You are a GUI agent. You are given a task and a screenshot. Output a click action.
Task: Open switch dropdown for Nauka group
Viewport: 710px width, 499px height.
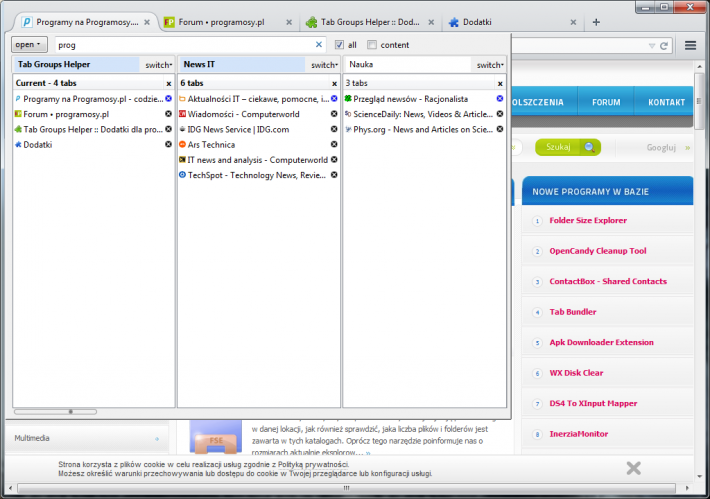point(490,65)
